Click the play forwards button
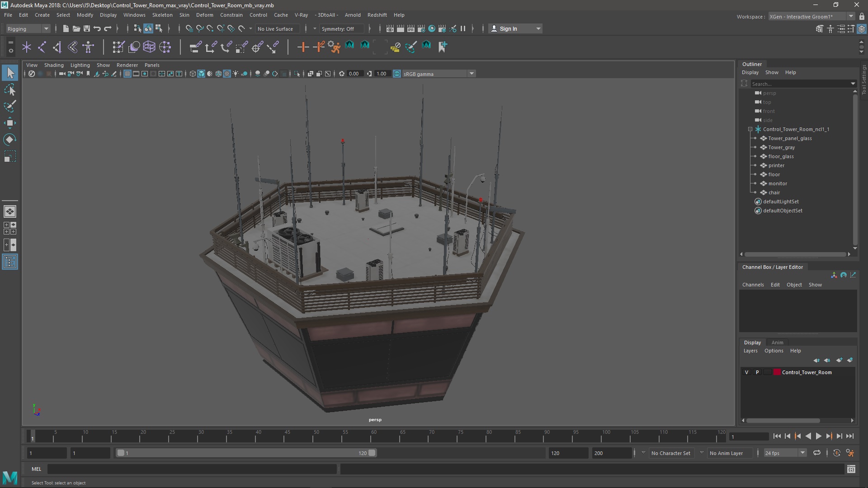Screen dimensions: 868x488 (x=818, y=436)
